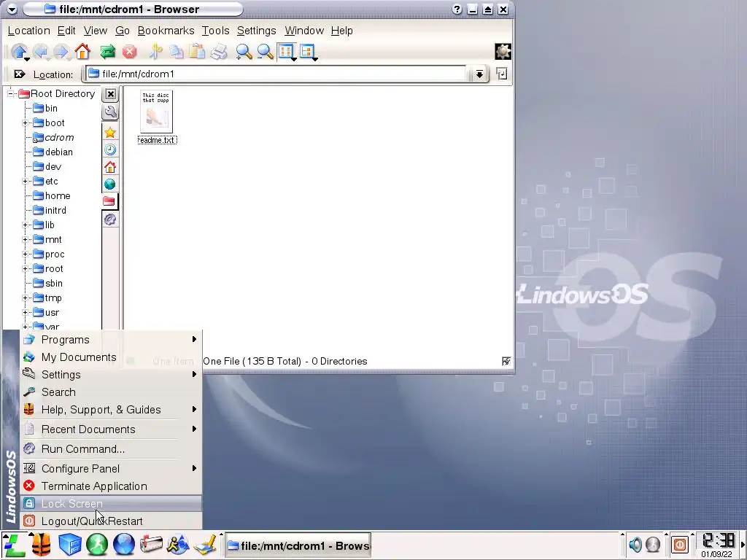Open the View menu

[x=96, y=31]
